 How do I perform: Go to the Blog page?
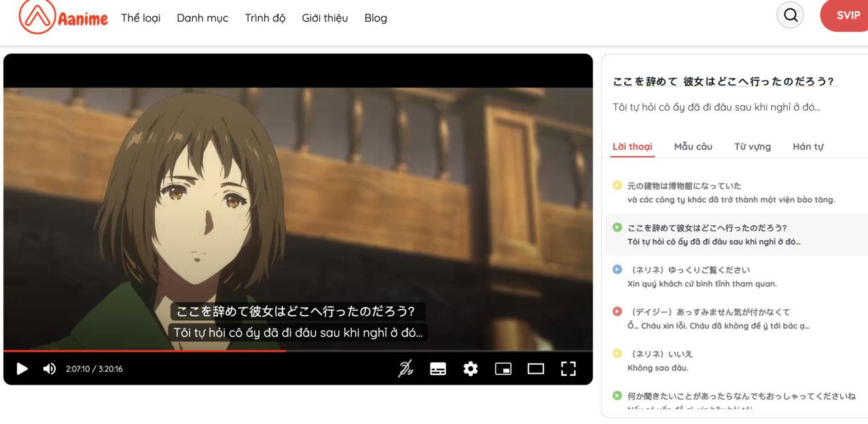click(376, 18)
